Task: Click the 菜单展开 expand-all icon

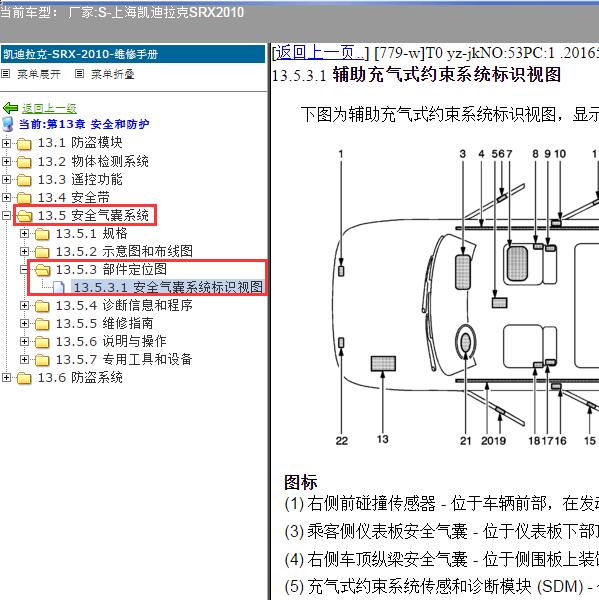Action: pyautogui.click(x=6, y=74)
